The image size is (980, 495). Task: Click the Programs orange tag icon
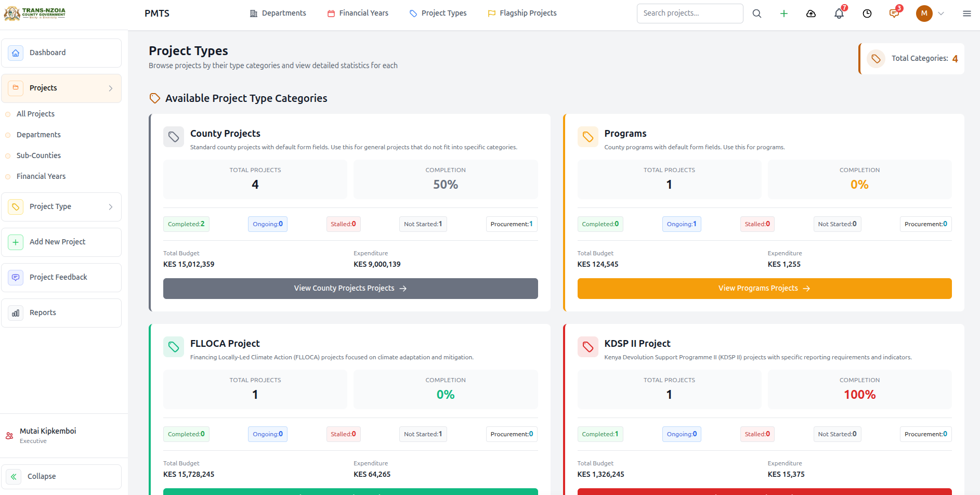pyautogui.click(x=588, y=137)
